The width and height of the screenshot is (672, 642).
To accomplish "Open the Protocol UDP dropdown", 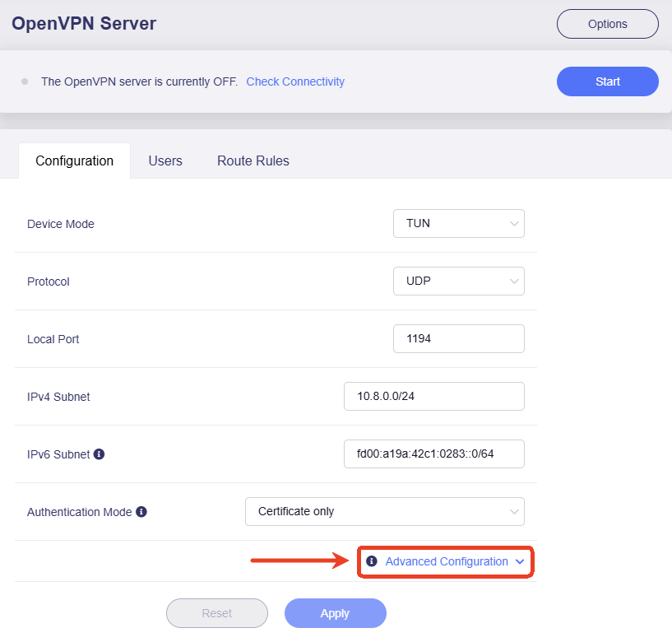I will (459, 281).
